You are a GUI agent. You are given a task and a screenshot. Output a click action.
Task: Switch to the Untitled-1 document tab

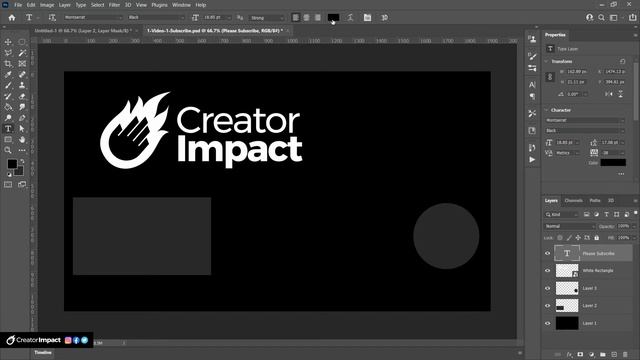[83, 31]
